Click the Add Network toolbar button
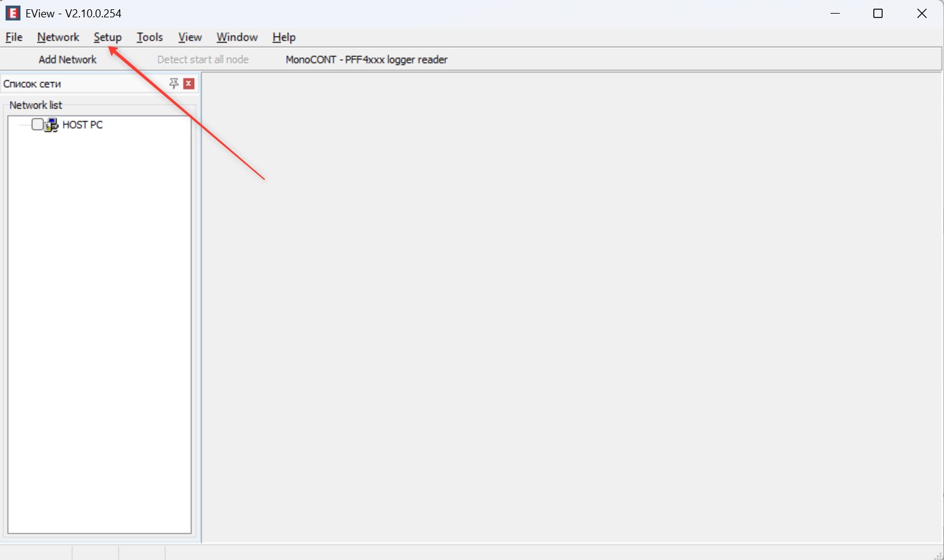Screen dimensions: 944x560 68,60
